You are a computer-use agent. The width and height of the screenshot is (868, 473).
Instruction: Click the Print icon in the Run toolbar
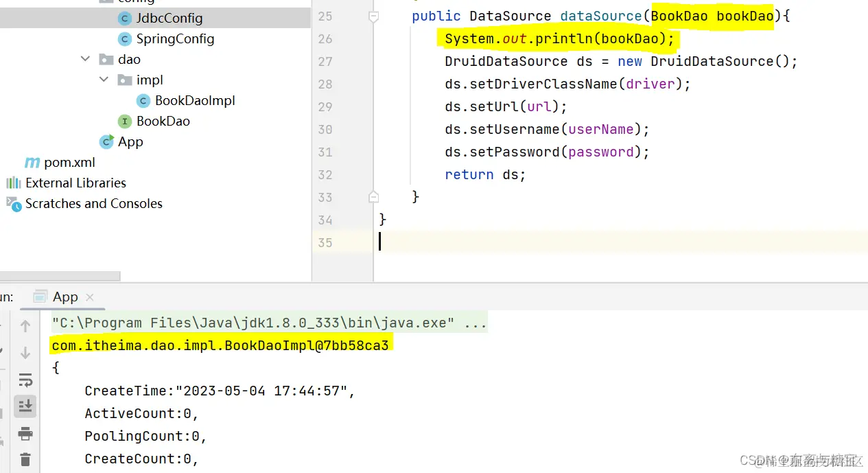coord(25,433)
